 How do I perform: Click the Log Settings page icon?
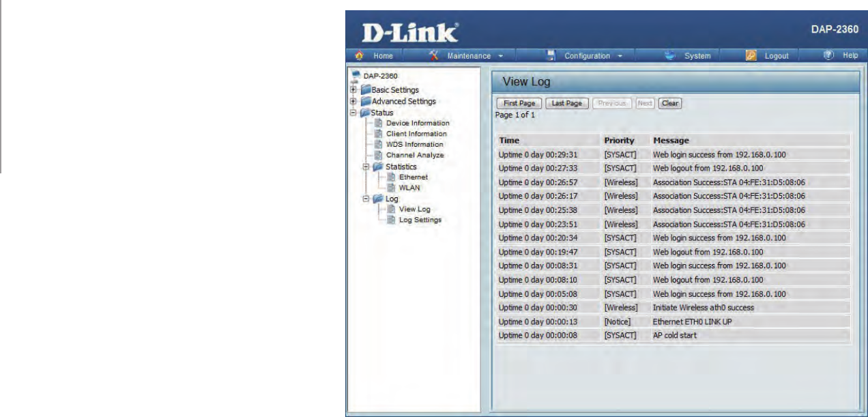tap(392, 220)
